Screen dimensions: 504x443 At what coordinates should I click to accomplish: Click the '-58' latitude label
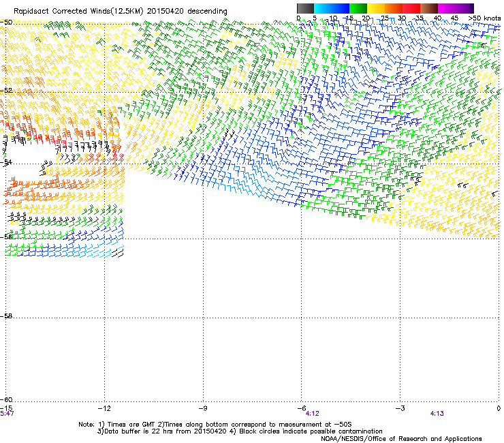[6, 316]
